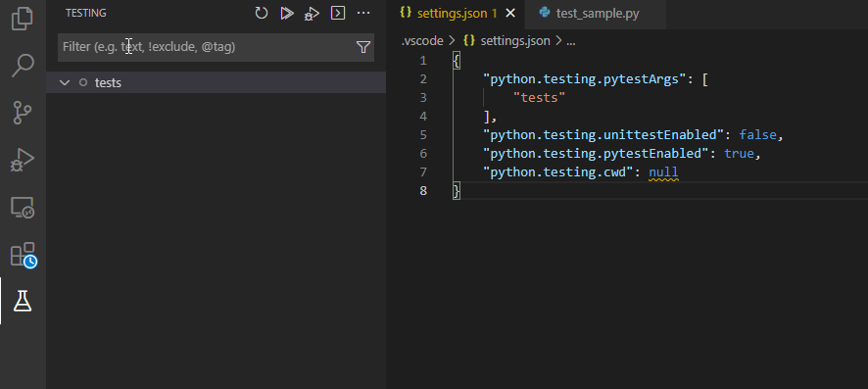868x389 pixels.
Task: Click the Refresh Tests button
Action: [262, 14]
